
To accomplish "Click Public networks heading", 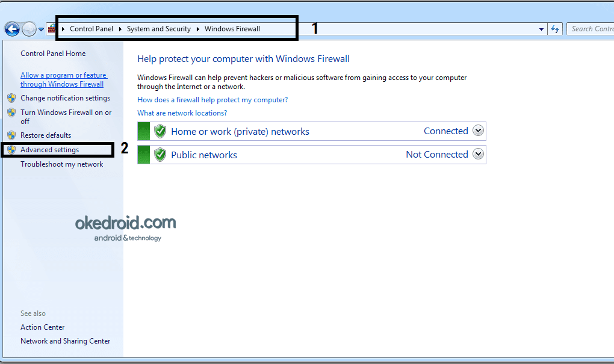I will tap(204, 155).
